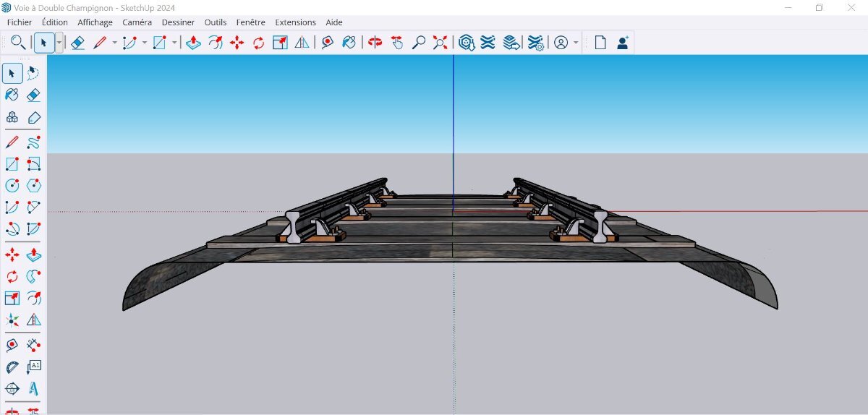Choose the Flip tool in top toolbar
Image resolution: width=868 pixels, height=415 pixels.
click(x=302, y=43)
